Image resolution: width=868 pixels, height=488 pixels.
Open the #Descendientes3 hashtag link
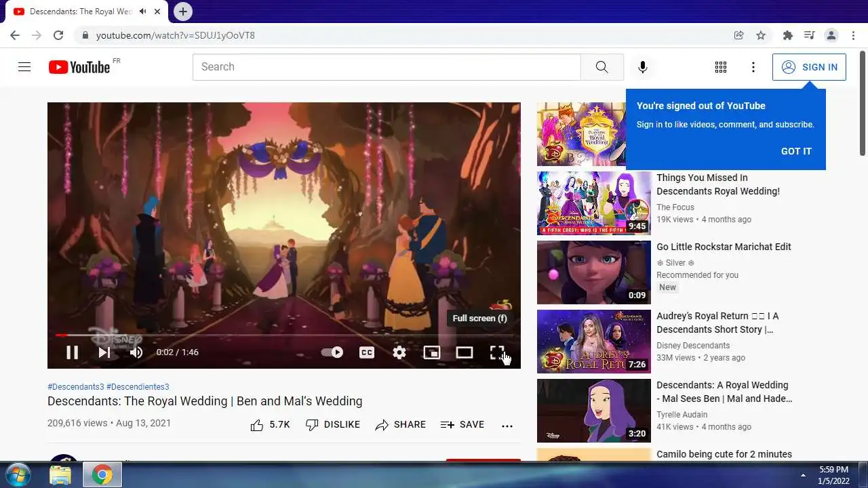pyautogui.click(x=138, y=387)
